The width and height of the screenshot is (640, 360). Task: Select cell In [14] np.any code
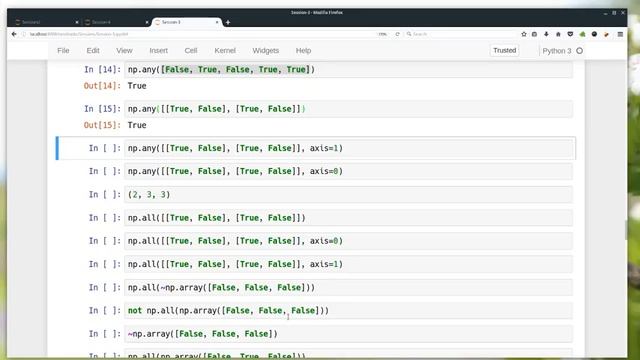tap(348, 69)
